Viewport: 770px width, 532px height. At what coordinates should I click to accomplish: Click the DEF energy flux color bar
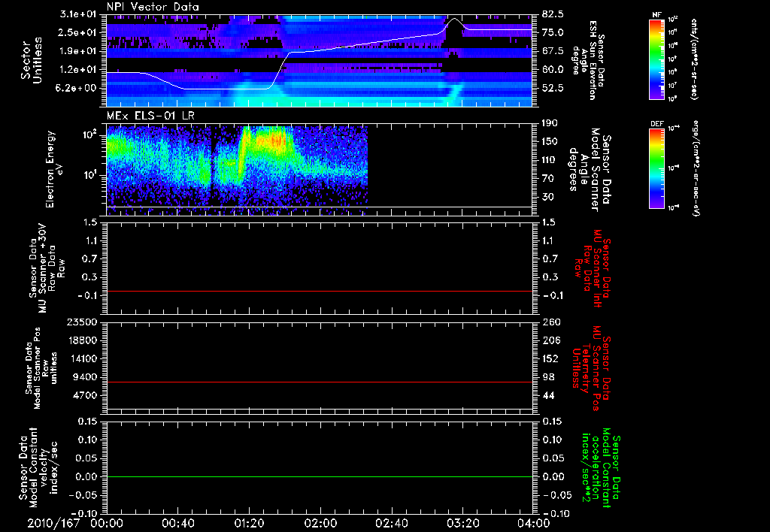(657, 168)
